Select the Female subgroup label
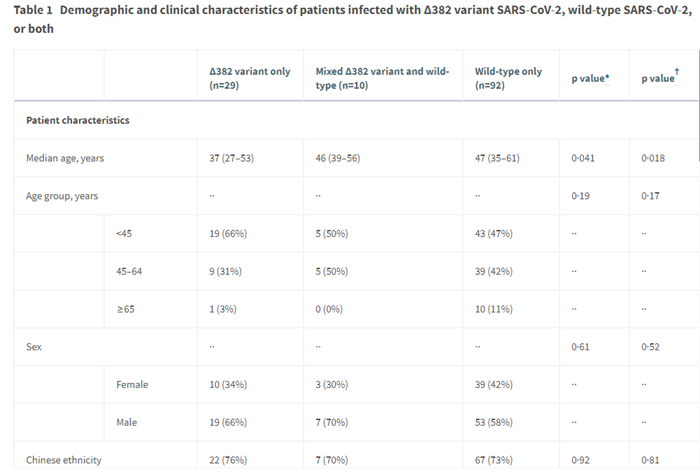The height and width of the screenshot is (476, 700). 132,384
